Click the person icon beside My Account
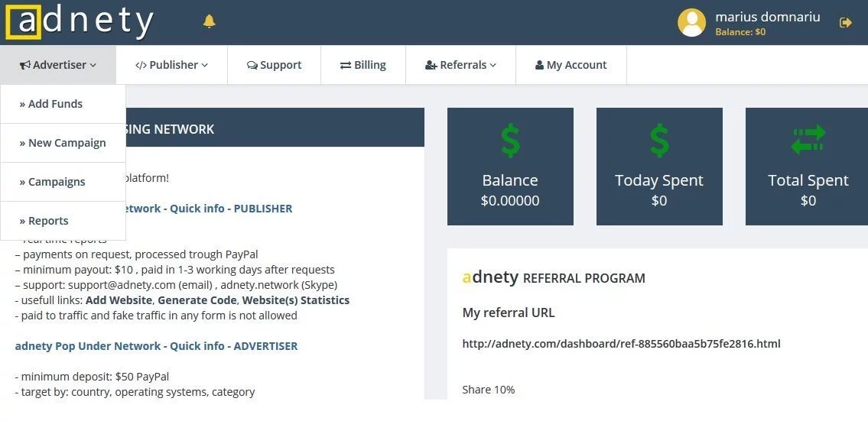This screenshot has width=868, height=421. pyautogui.click(x=539, y=65)
